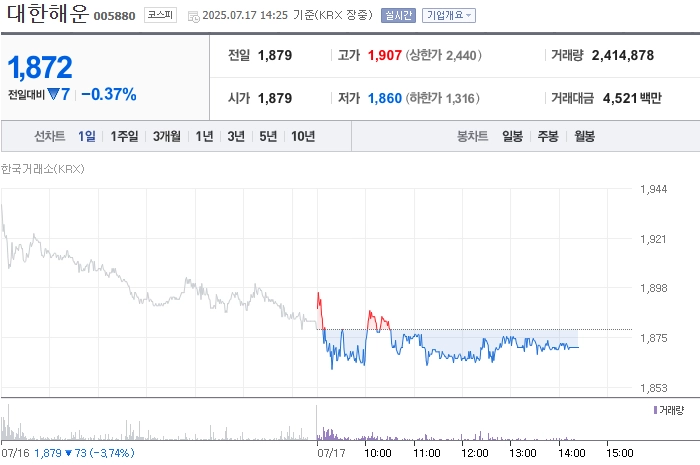The width and height of the screenshot is (700, 465).
Task: Click the 12:00 time axis label
Action: [x=475, y=453]
